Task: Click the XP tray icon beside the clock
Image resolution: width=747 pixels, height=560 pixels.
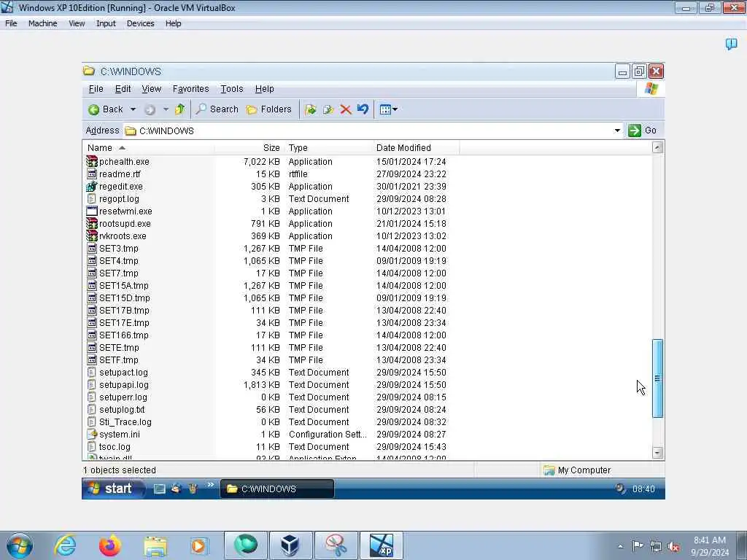Action: (620, 488)
